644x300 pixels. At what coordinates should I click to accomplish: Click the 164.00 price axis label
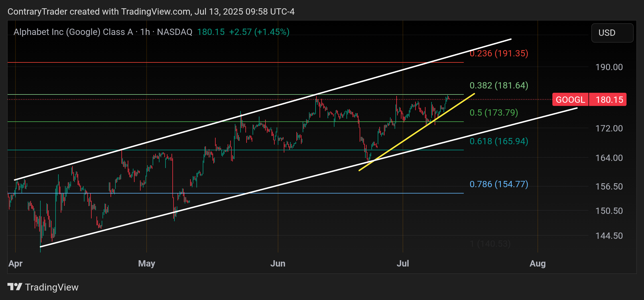tap(609, 158)
